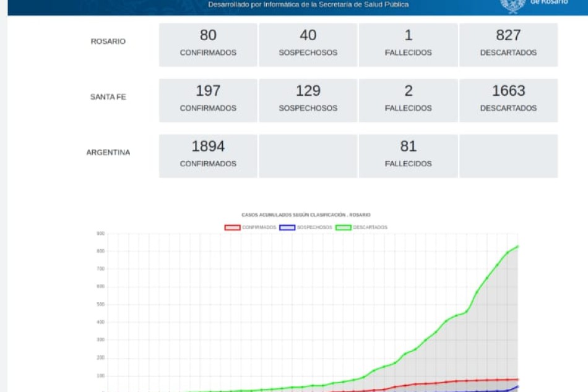Image resolution: width=588 pixels, height=392 pixels.
Task: Open the Rosario 827 Descartados card
Action: coord(508,45)
